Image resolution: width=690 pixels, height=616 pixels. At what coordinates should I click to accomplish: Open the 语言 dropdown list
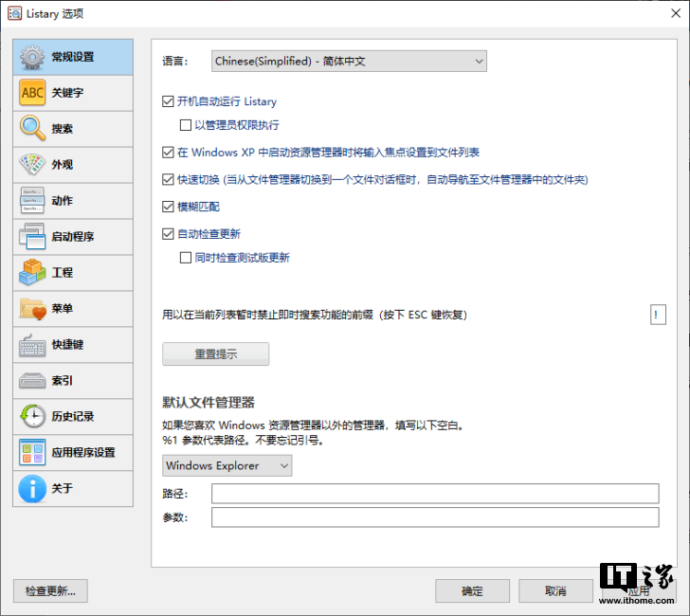click(349, 62)
